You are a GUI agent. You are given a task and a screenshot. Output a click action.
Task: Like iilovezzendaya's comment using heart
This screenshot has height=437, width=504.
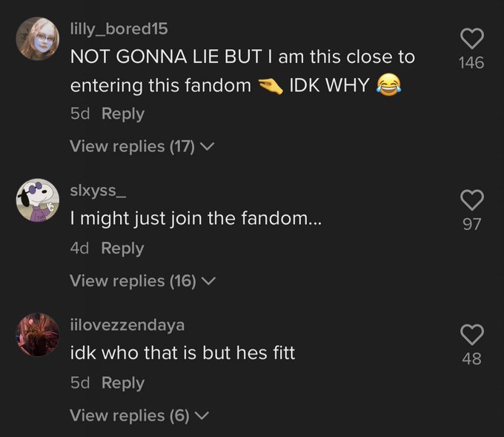[472, 335]
